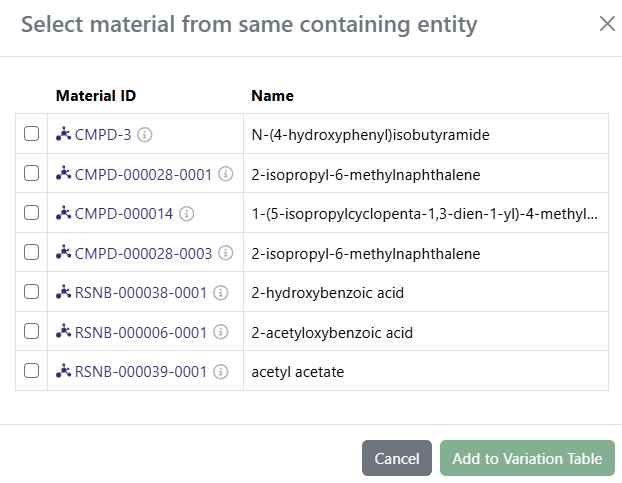
Task: View info icon for RSNB-000038-0001
Action: [221, 293]
